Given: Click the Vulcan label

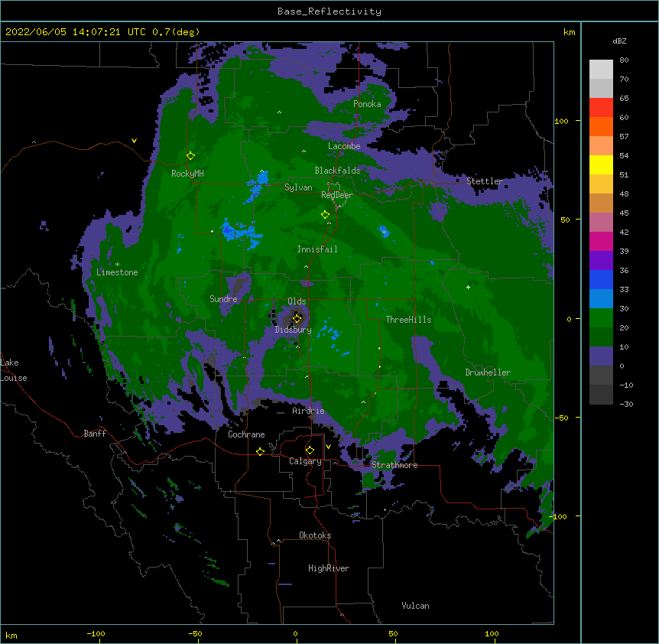Looking at the screenshot, I should (415, 606).
